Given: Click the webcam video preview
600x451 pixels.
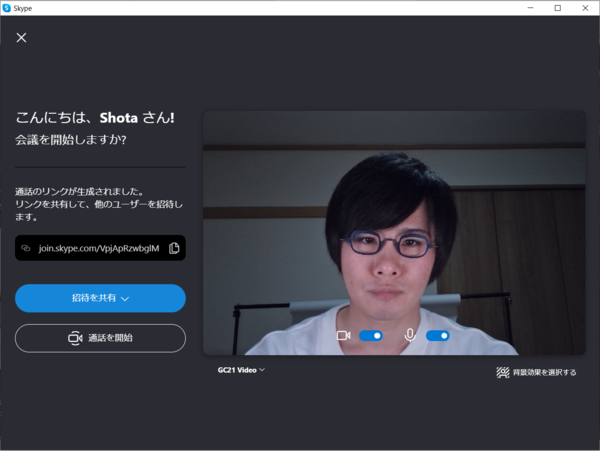Looking at the screenshot, I should 394,233.
